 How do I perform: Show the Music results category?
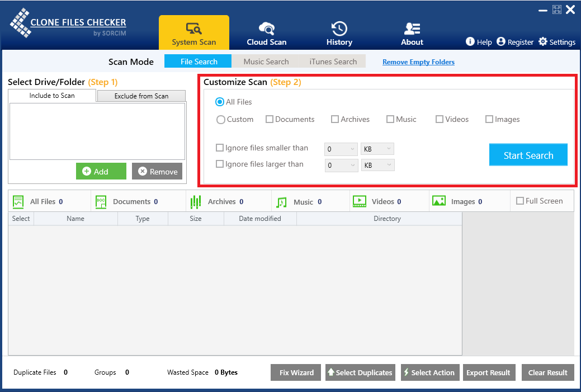coord(299,202)
